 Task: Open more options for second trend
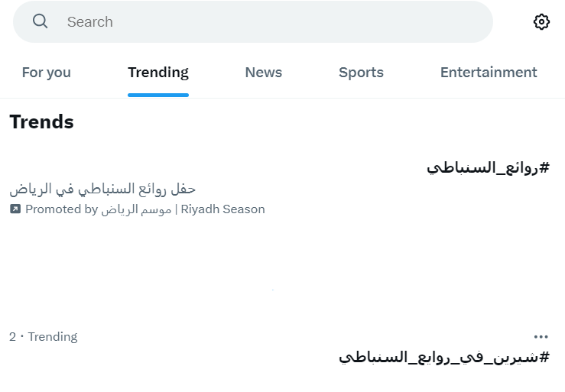point(541,336)
